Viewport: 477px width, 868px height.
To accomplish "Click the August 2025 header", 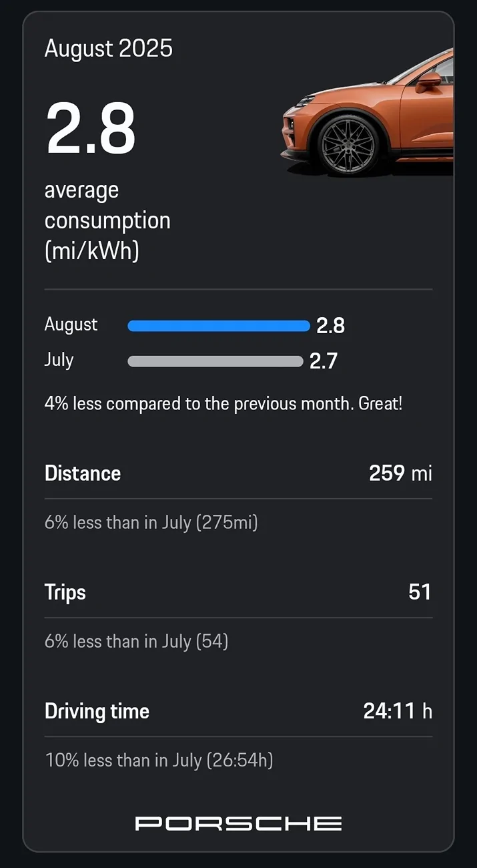I will [x=108, y=48].
